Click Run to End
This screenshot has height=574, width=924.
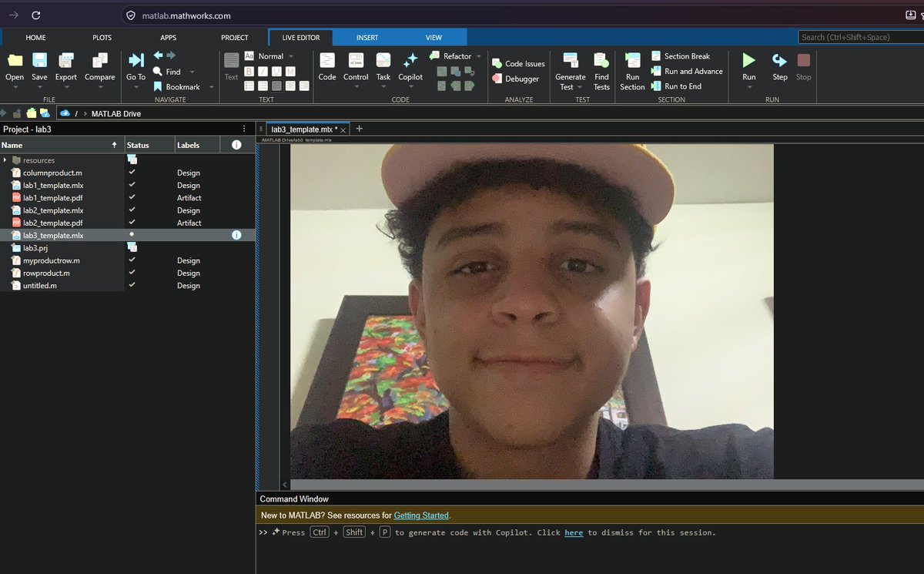(676, 86)
